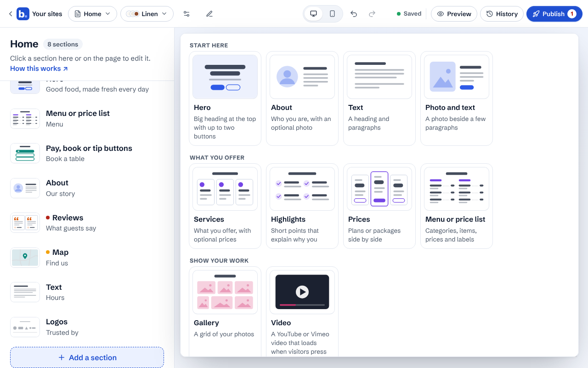Open the Home page dropdown
Image resolution: width=588 pixels, height=368 pixels.
click(92, 14)
